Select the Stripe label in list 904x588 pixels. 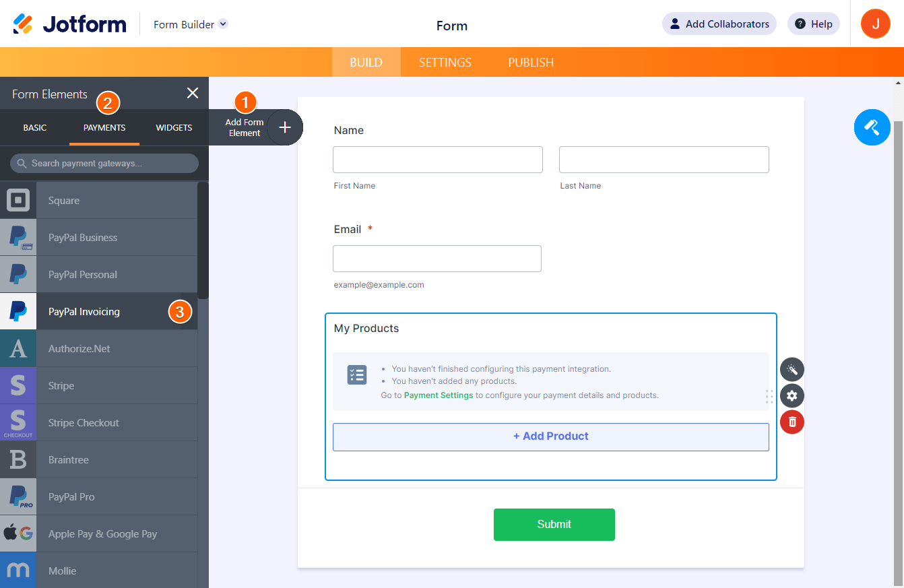coord(61,386)
